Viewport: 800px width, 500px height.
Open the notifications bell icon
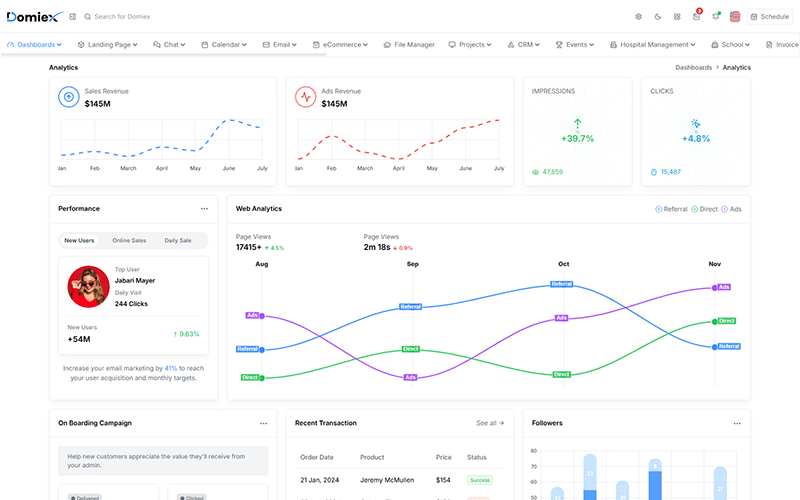click(716, 16)
